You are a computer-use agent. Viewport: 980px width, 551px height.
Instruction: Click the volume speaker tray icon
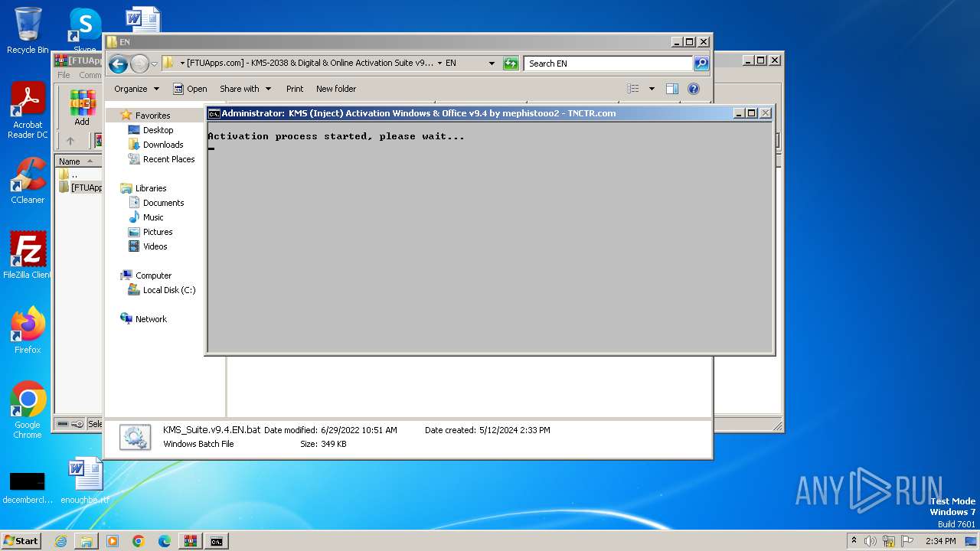(x=871, y=541)
